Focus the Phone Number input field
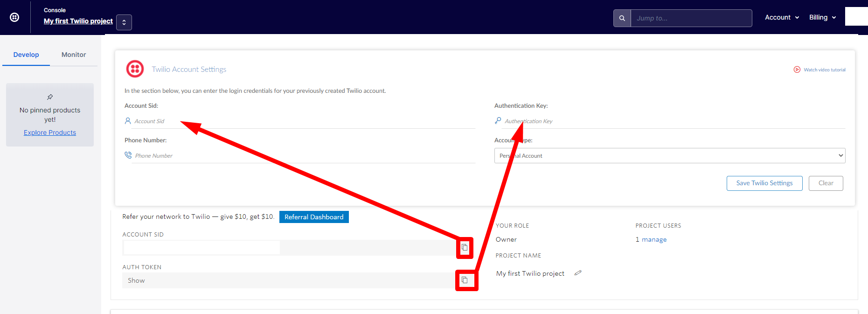Screen dimensions: 868x314 (304, 156)
